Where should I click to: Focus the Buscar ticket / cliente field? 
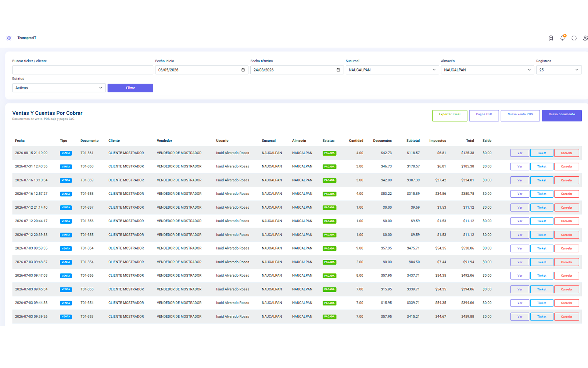click(83, 70)
